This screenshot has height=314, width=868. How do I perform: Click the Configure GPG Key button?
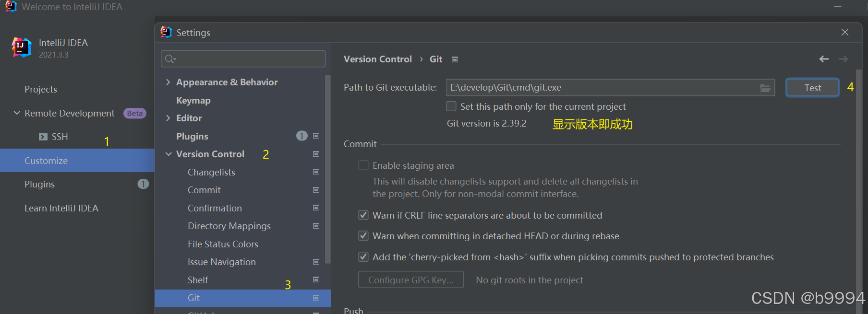tap(411, 280)
